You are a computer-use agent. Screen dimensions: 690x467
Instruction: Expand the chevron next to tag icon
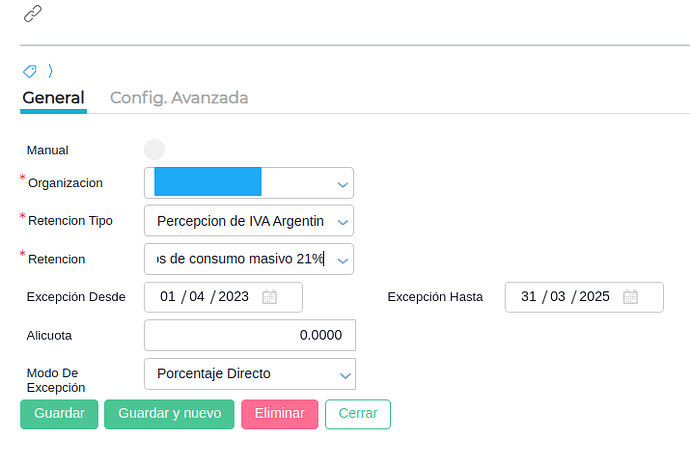click(50, 71)
